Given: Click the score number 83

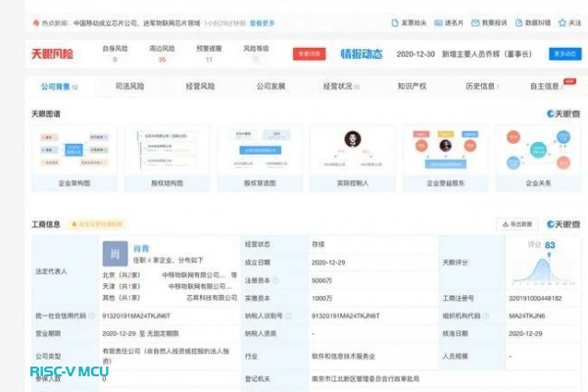Looking at the screenshot, I should click(x=550, y=245).
